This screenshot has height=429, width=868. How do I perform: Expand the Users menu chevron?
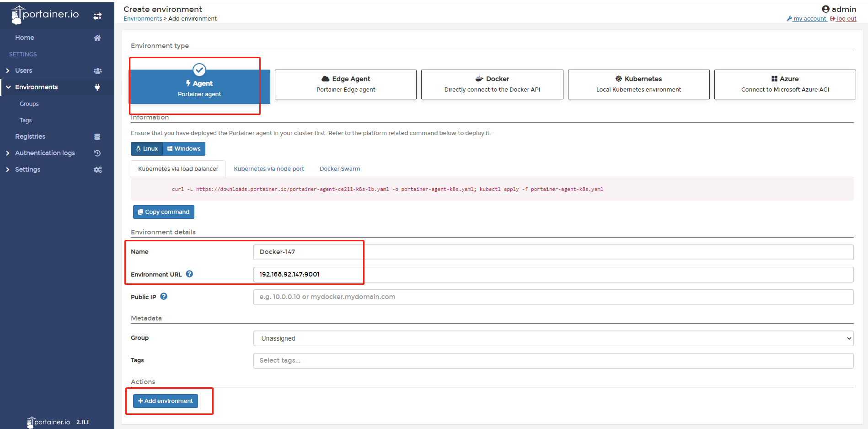pos(8,71)
